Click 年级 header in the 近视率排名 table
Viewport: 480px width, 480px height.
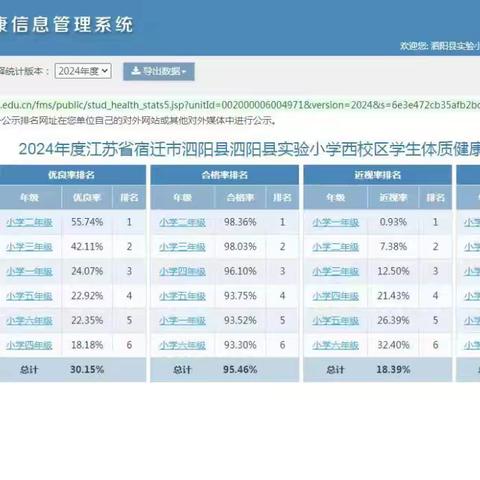pos(336,198)
